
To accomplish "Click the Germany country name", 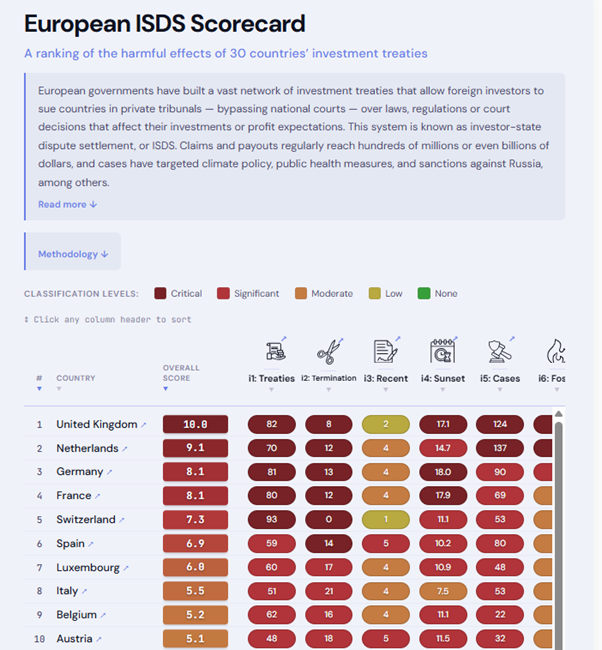I will coord(80,472).
